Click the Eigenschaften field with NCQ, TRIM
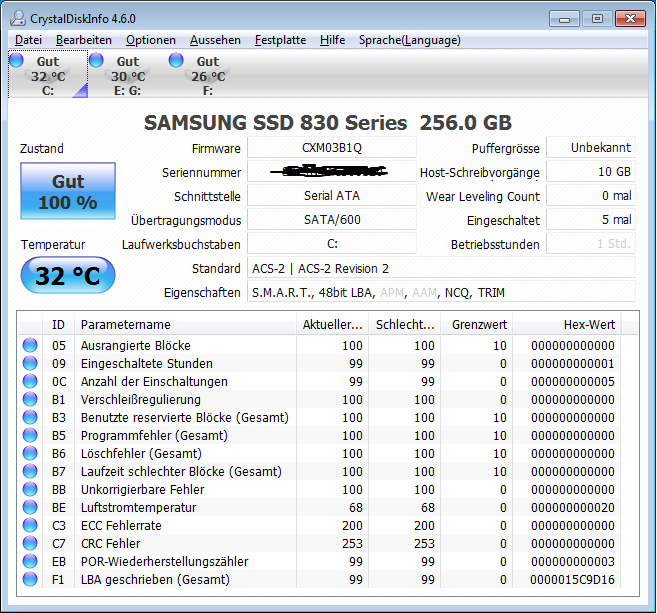657x613 pixels. [442, 292]
